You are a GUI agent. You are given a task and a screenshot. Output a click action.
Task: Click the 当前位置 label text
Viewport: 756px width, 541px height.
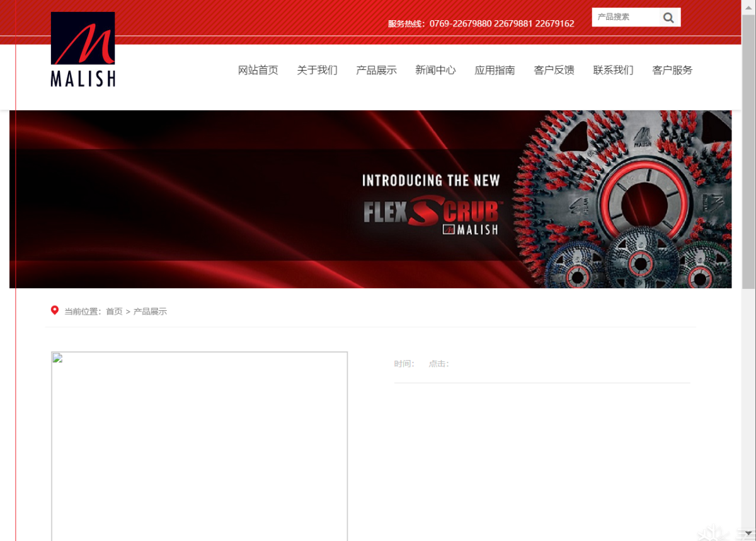click(x=83, y=311)
